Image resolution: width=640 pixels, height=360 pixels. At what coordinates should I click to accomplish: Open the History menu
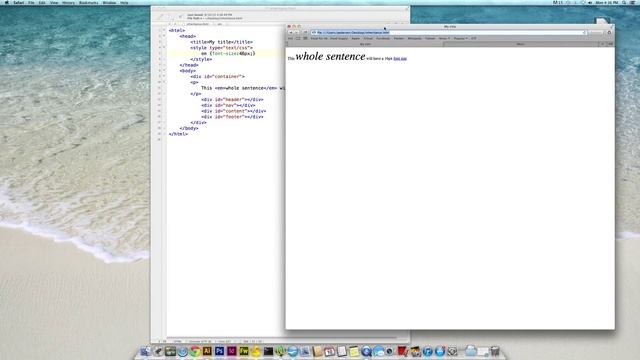68,2
